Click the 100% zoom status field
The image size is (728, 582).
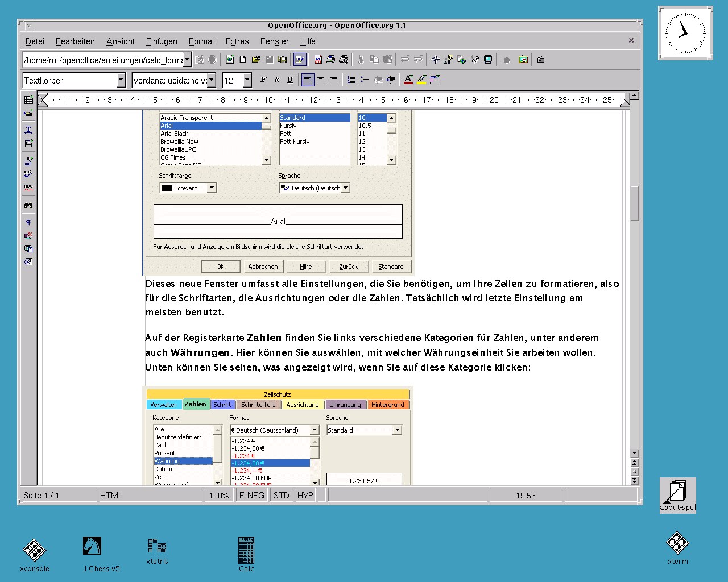218,496
